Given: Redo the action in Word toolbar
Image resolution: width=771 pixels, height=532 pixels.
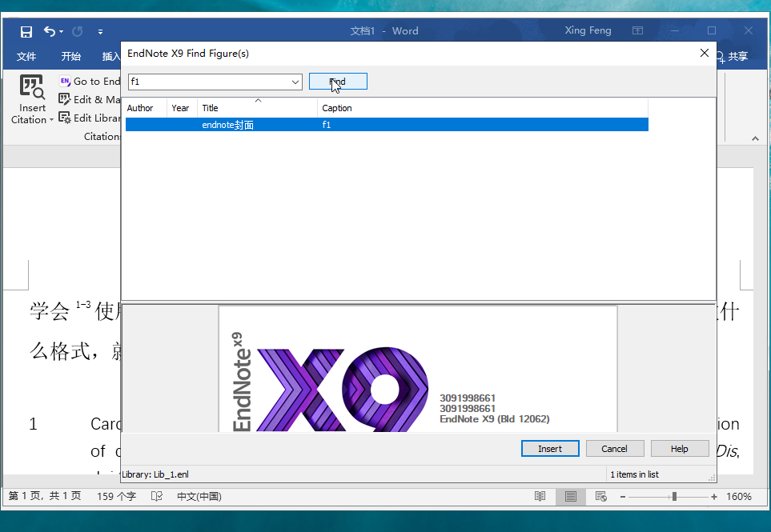Looking at the screenshot, I should pos(77,31).
